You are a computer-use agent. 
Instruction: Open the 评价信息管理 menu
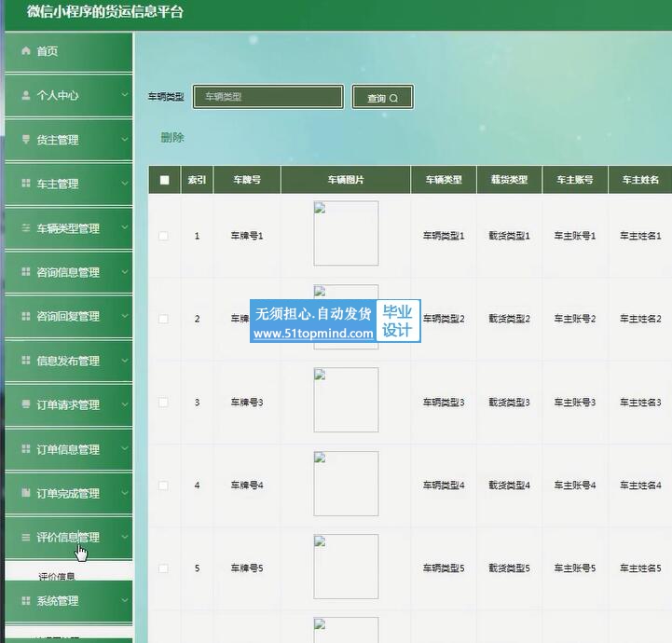pyautogui.click(x=69, y=537)
